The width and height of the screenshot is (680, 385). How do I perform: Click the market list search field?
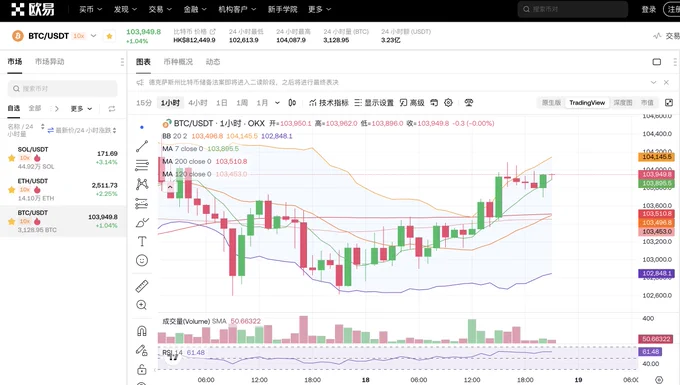(62, 88)
